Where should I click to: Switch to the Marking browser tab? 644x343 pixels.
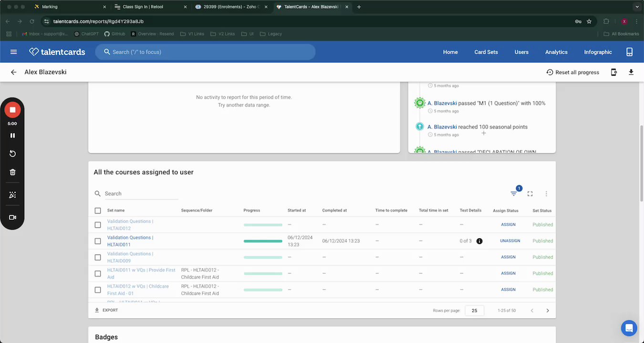(70, 7)
